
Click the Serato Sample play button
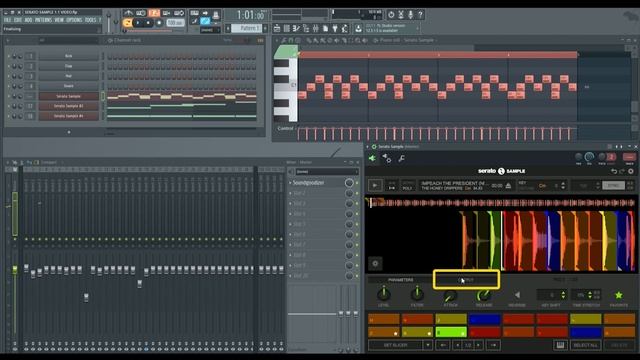pos(375,185)
